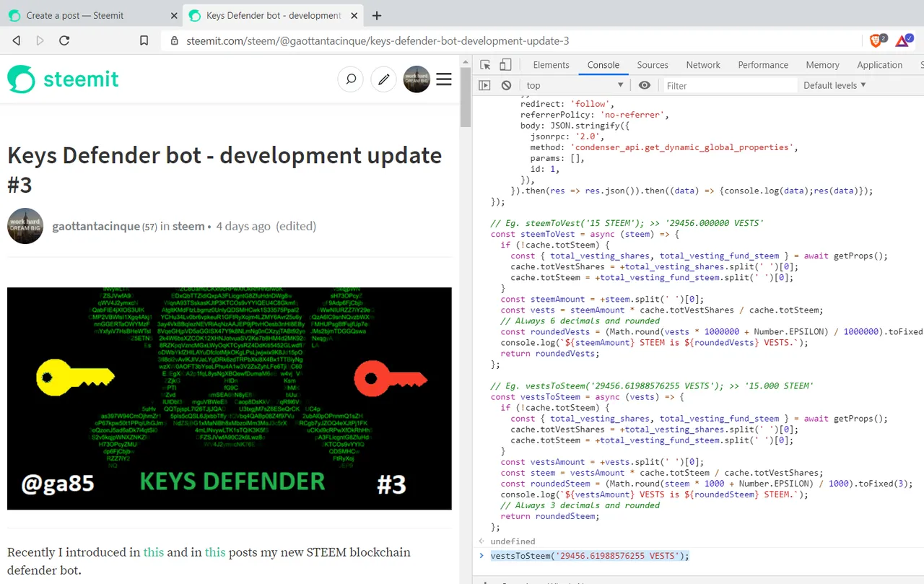This screenshot has height=584, width=924.
Task: Toggle the device toolbar icon in DevTools
Action: [x=505, y=65]
